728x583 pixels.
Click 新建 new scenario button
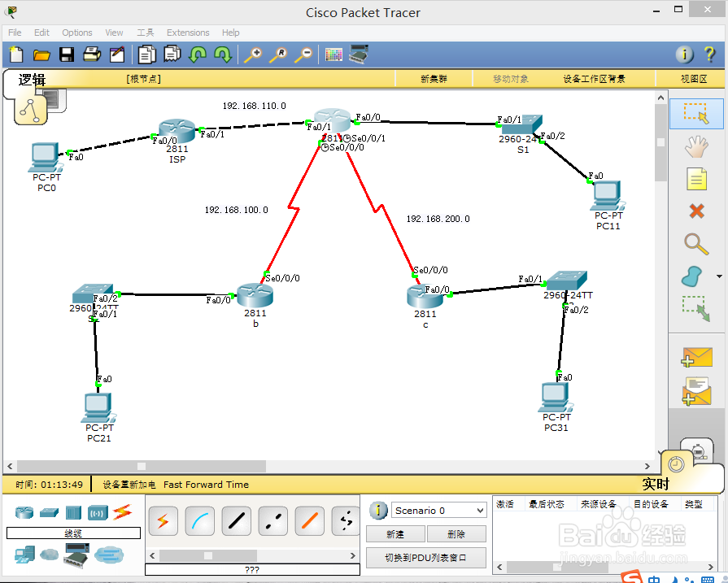click(x=395, y=534)
